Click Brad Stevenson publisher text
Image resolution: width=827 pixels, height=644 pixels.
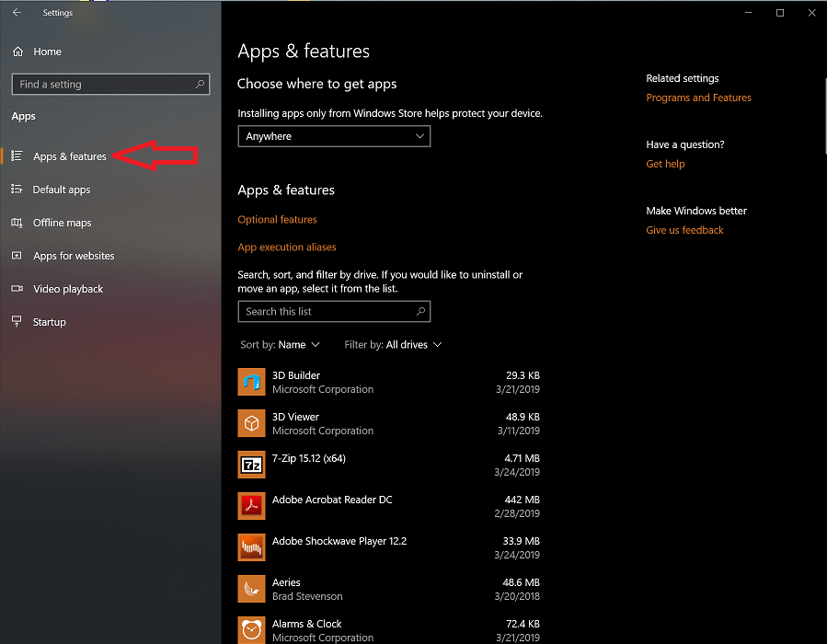click(x=307, y=596)
